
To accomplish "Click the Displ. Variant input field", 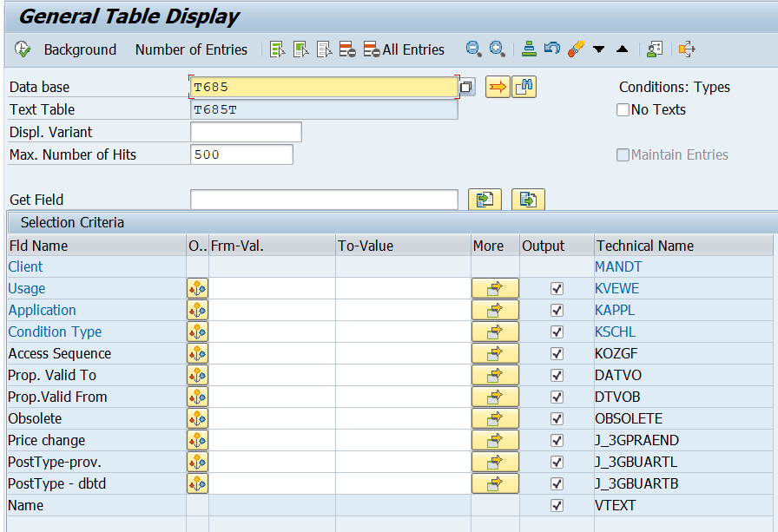I will point(246,133).
